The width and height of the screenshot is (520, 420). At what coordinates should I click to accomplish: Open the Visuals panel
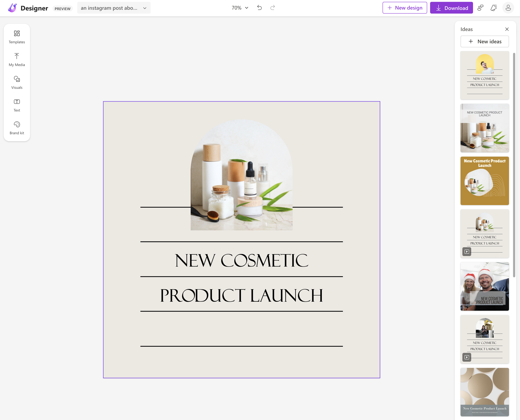click(x=17, y=82)
